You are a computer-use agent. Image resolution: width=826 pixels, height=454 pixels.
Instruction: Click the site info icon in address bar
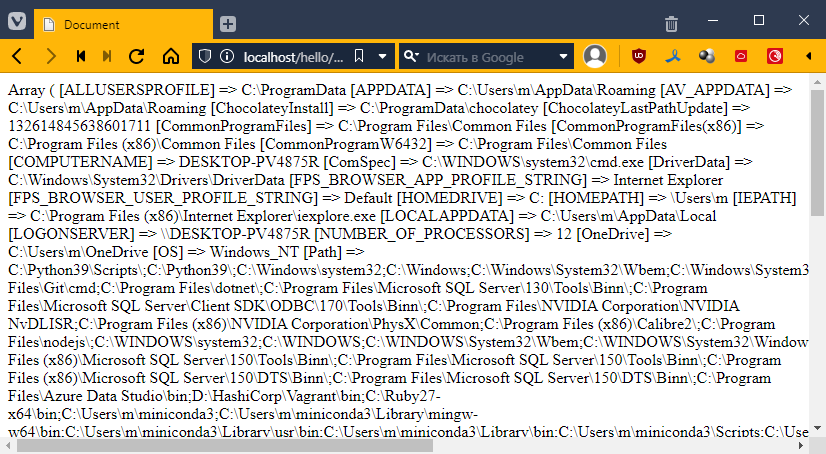pos(227,56)
